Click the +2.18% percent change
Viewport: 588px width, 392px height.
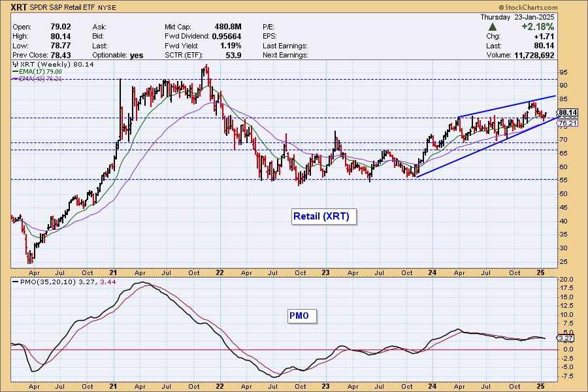tap(538, 27)
